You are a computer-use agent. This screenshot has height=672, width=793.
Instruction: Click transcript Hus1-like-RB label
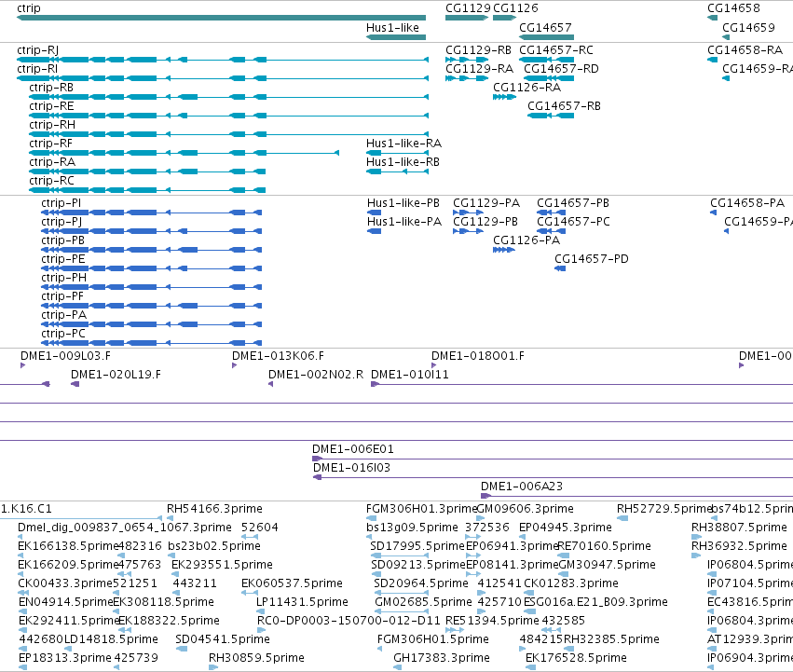pyautogui.click(x=403, y=162)
